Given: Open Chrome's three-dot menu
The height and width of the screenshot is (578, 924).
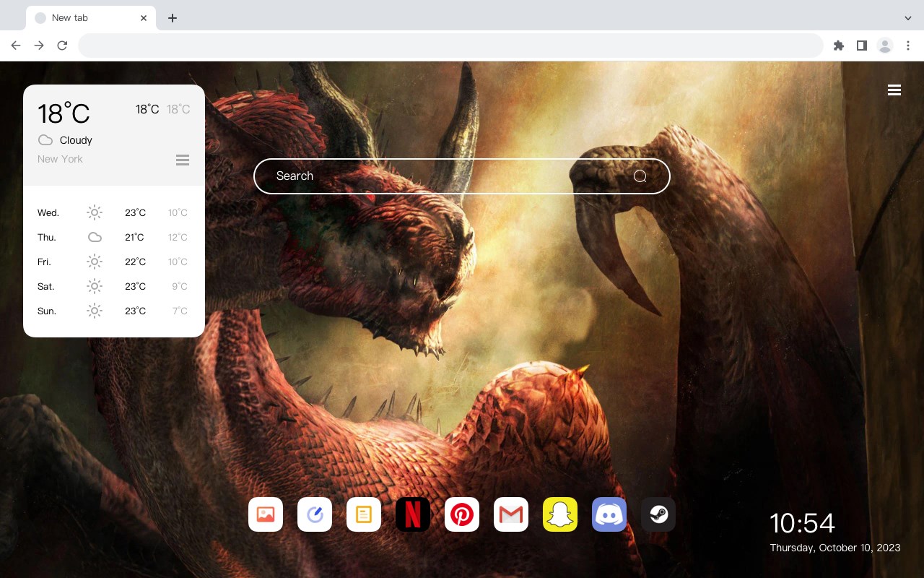Looking at the screenshot, I should click(x=908, y=46).
